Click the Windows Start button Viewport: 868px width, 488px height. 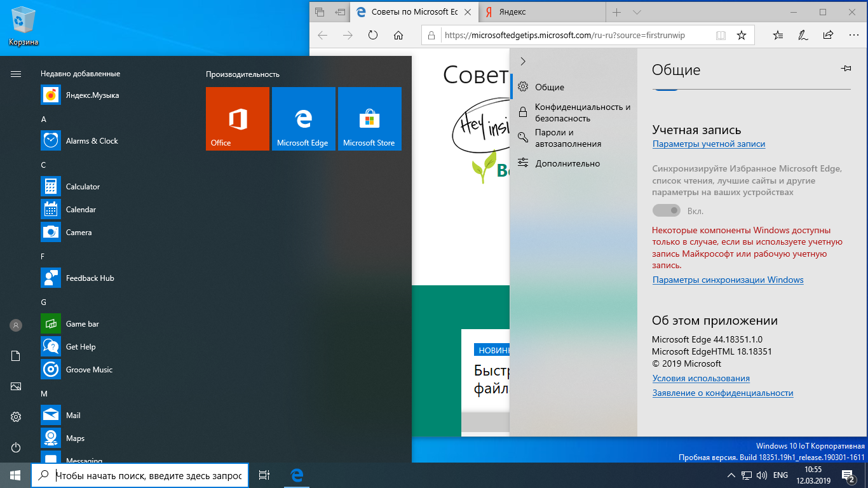coord(15,475)
